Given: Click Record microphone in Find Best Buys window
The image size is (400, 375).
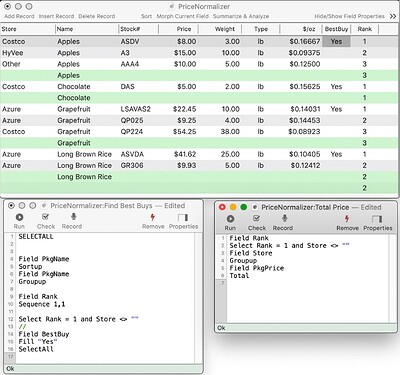Looking at the screenshot, I should pyautogui.click(x=74, y=217).
